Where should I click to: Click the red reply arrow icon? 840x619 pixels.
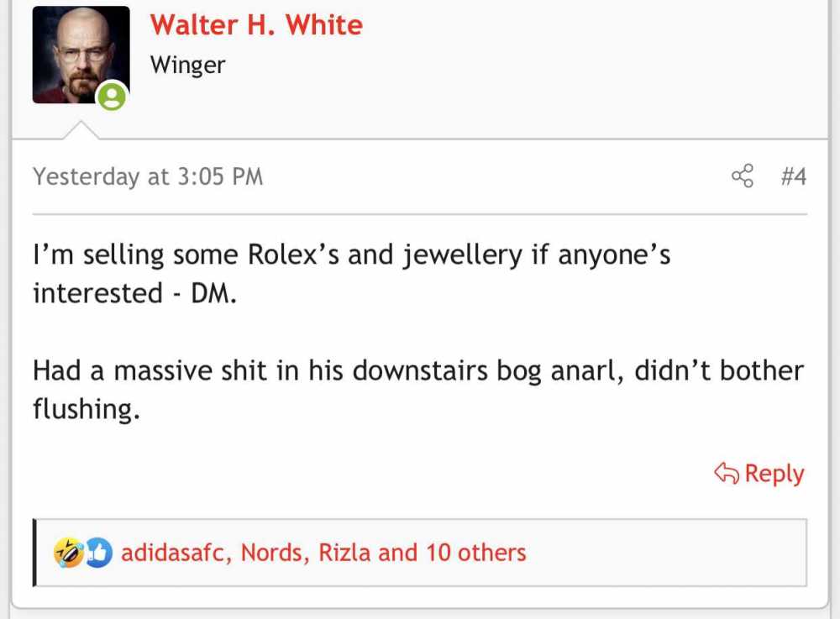pyautogui.click(x=727, y=473)
